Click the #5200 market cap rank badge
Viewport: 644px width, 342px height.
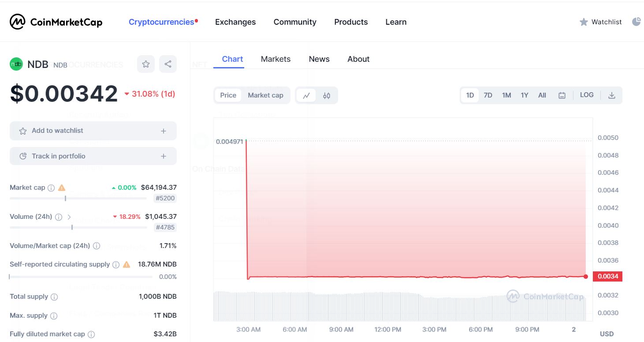coord(165,199)
